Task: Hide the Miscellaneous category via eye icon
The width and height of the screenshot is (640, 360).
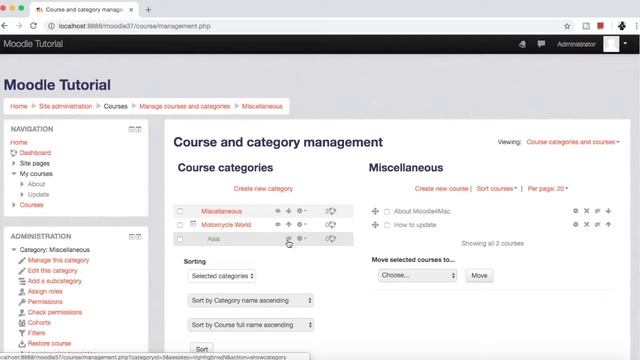Action: click(x=278, y=211)
